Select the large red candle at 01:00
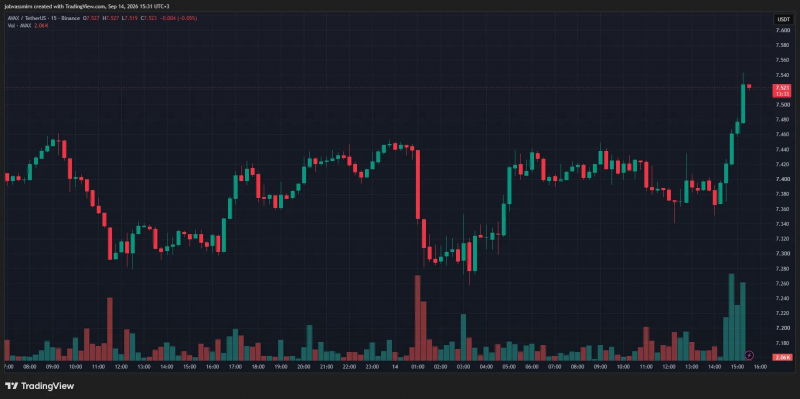Screen dimensions: 800x399 click(418, 185)
